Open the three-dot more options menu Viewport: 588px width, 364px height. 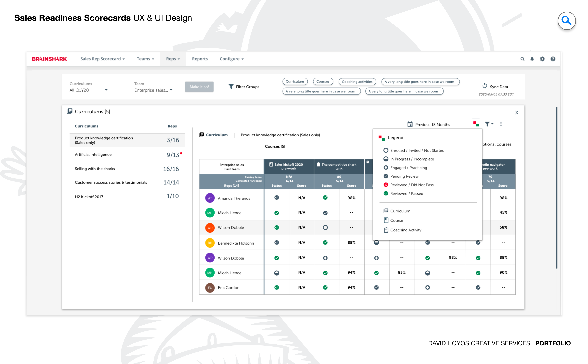[501, 124]
